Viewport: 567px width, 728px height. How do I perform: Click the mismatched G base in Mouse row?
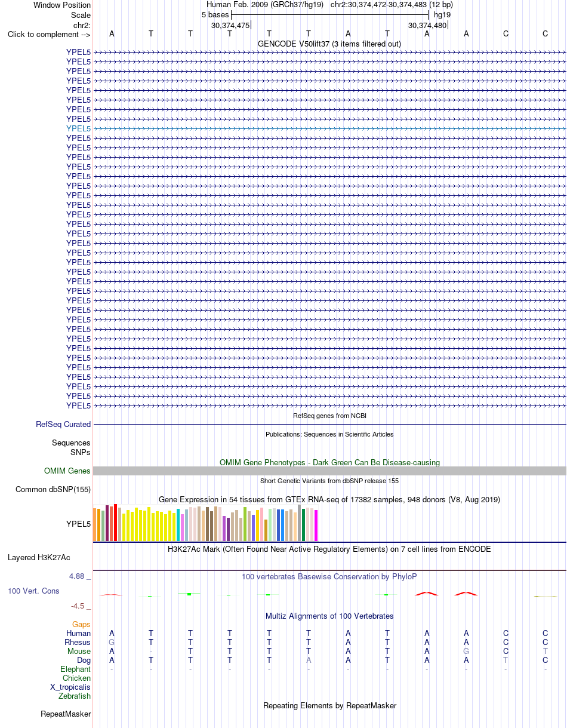[x=466, y=652]
